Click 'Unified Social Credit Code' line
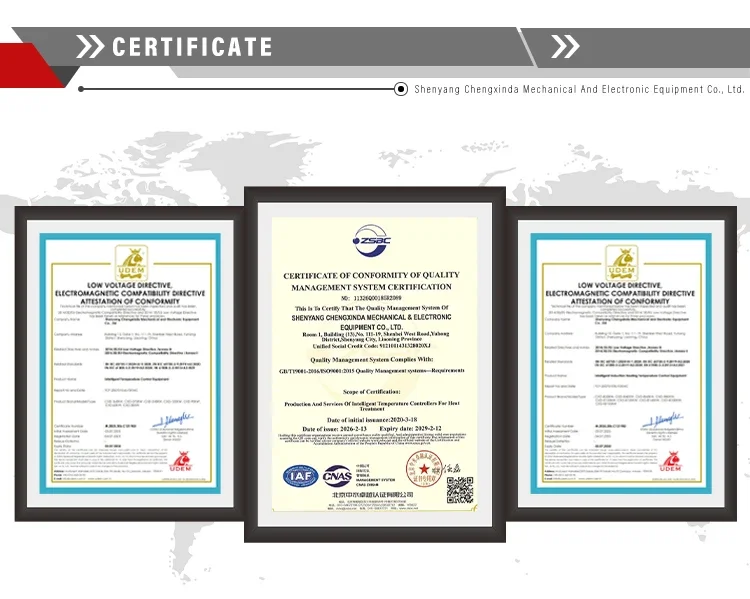The height and width of the screenshot is (599, 750). click(372, 345)
